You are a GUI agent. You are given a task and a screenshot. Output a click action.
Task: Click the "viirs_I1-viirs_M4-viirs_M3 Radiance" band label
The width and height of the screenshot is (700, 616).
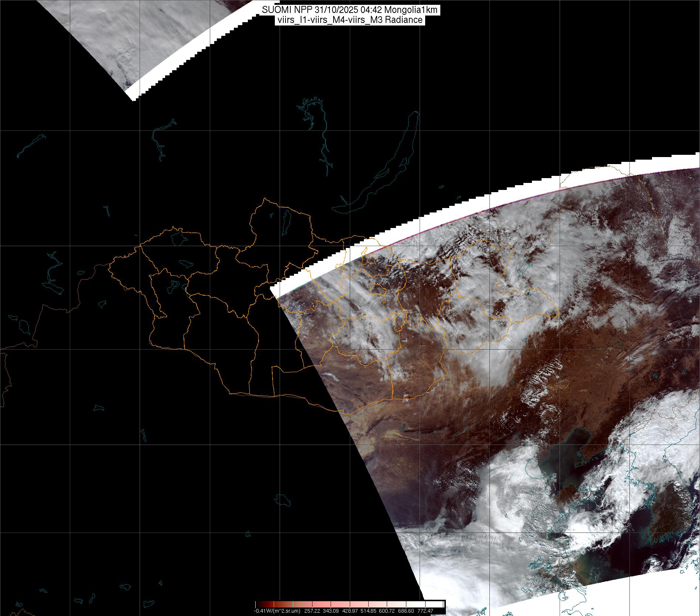point(349,20)
